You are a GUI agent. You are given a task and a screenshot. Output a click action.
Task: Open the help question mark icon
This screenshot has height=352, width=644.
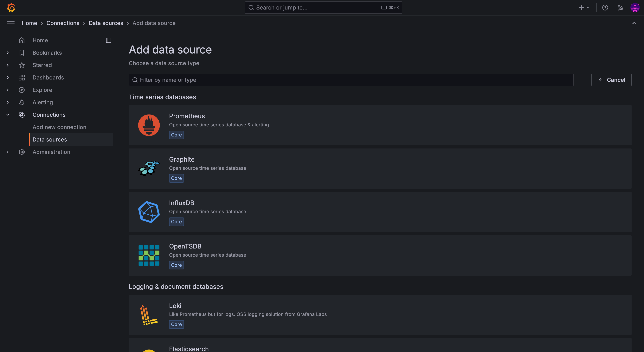click(605, 8)
